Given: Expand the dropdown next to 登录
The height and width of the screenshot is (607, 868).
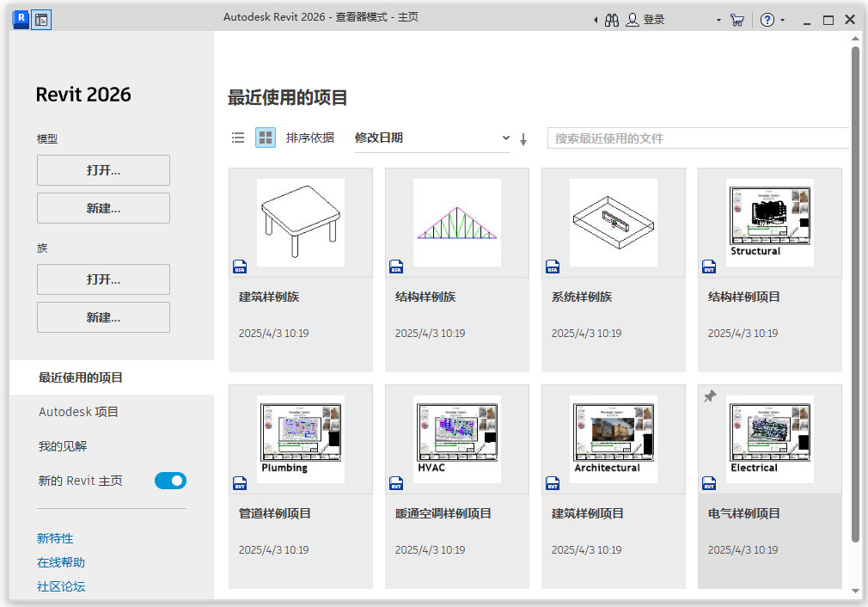Looking at the screenshot, I should [718, 18].
